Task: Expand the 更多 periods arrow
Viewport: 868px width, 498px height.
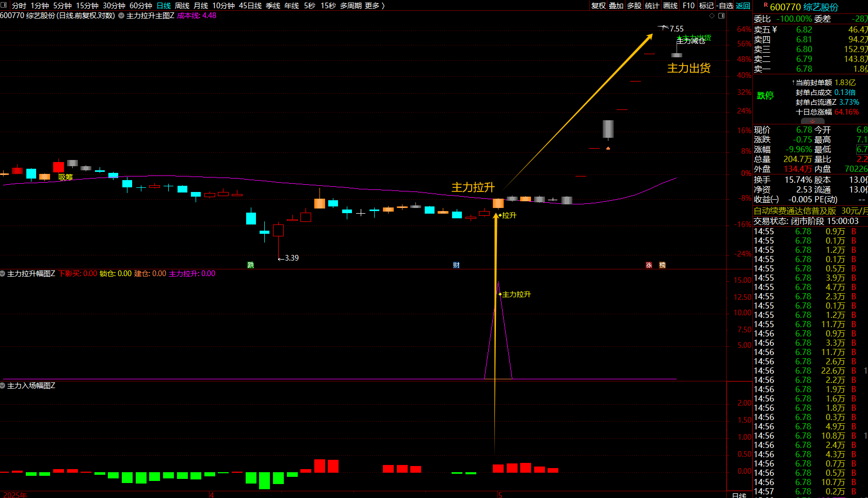Action: (383, 6)
